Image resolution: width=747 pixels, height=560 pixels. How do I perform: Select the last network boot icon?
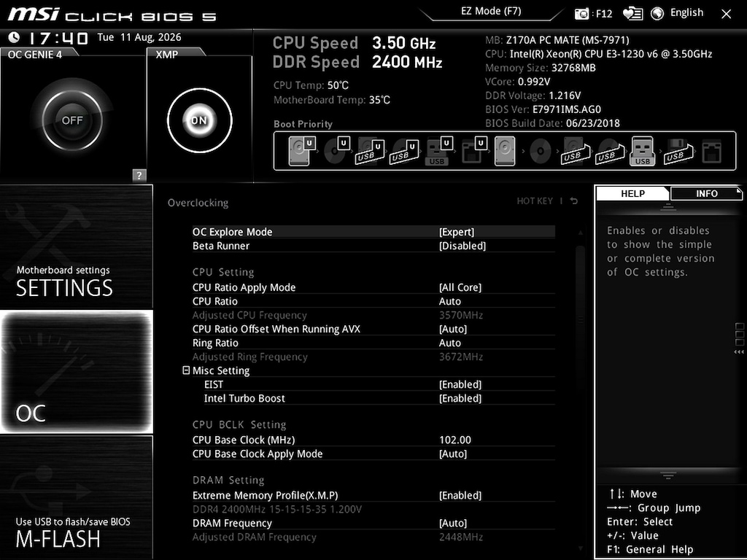click(x=712, y=151)
